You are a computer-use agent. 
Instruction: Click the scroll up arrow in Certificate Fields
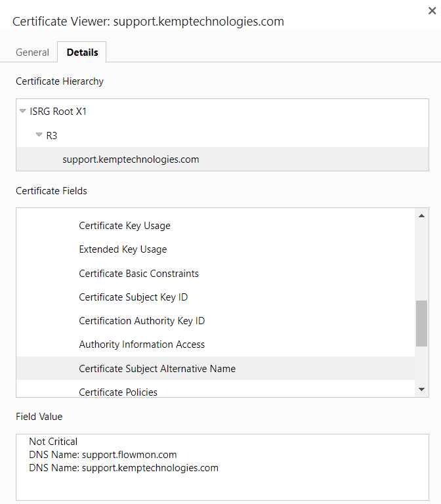click(422, 216)
